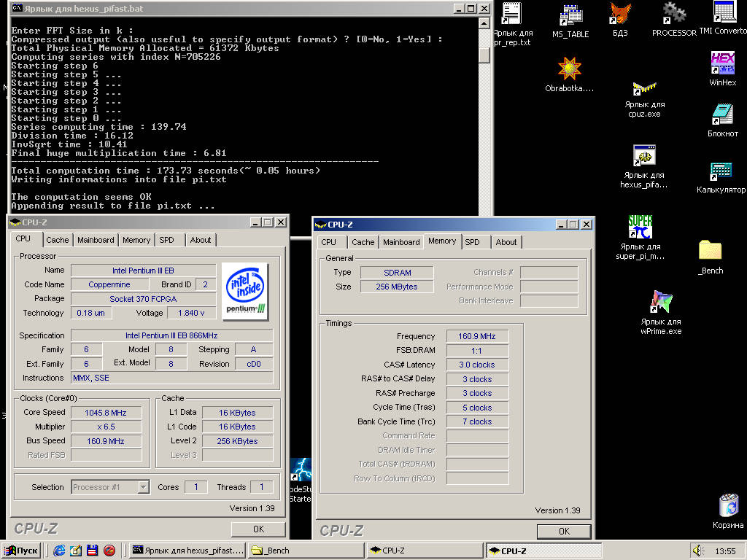
Task: Click the Intel Inside Pentium III logo
Action: click(245, 291)
